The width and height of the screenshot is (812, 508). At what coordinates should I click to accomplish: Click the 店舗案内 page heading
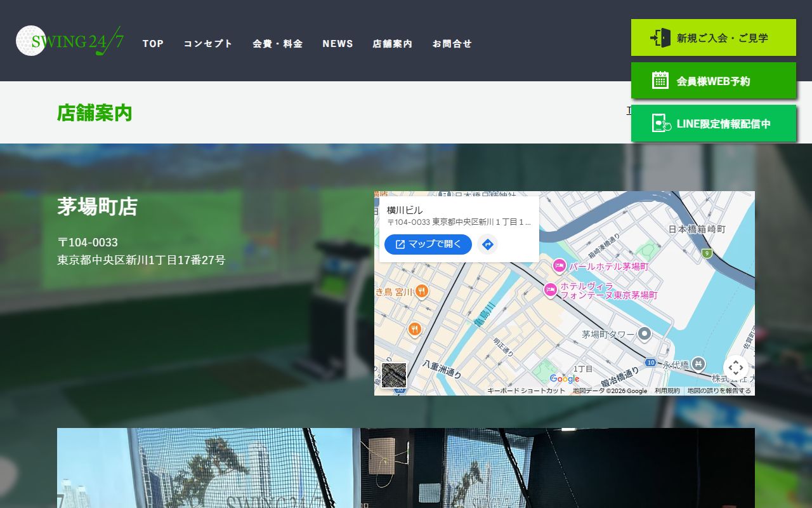(x=95, y=113)
